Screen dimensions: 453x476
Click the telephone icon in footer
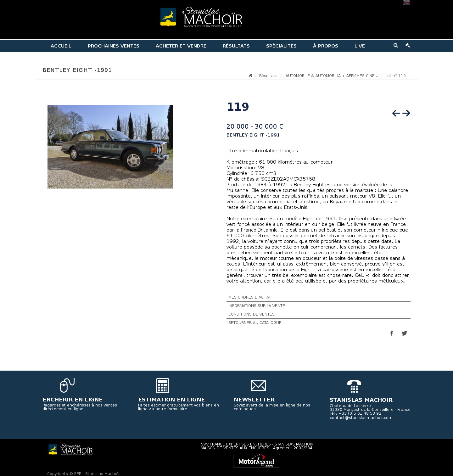[354, 386]
